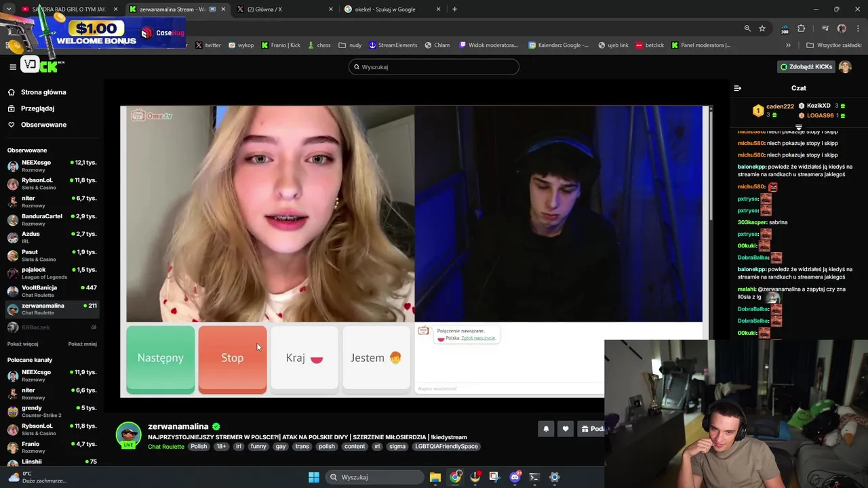Open the Kick hamburger sidebar menu

12,66
